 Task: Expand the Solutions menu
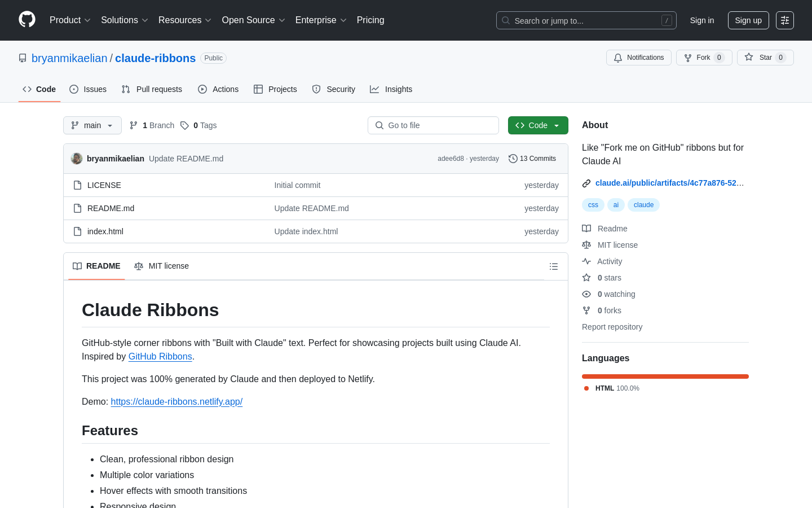click(125, 20)
